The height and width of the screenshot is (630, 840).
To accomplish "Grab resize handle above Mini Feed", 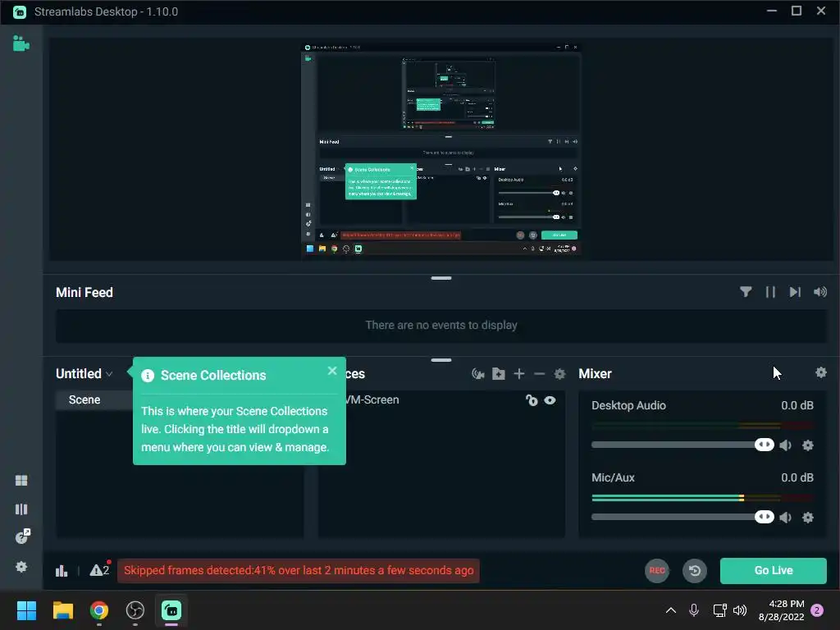I will (x=441, y=278).
